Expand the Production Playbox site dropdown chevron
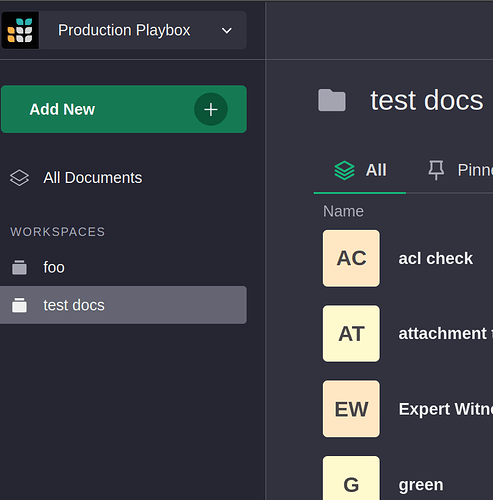The height and width of the screenshot is (500, 493). tap(227, 31)
